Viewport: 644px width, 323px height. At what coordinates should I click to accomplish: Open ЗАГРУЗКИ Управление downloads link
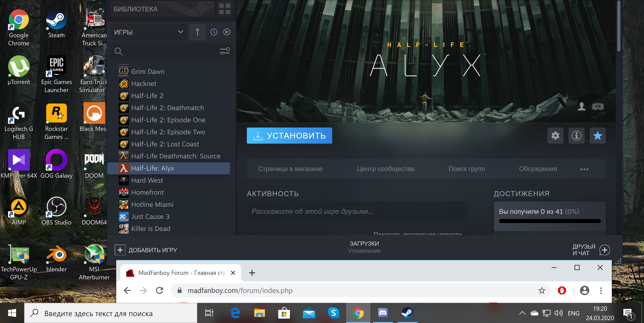tap(364, 247)
